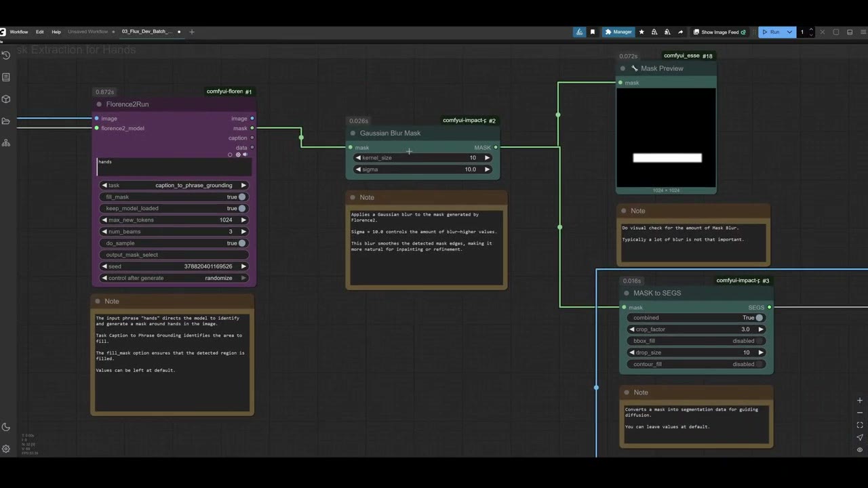Click the share arrow icon
This screenshot has width=868, height=488.
(680, 32)
